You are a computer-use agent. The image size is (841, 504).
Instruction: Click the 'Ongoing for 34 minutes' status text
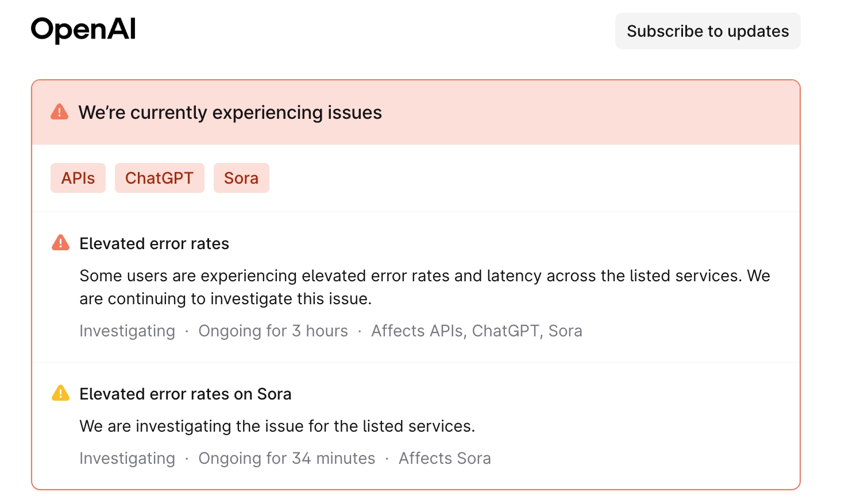click(x=287, y=458)
